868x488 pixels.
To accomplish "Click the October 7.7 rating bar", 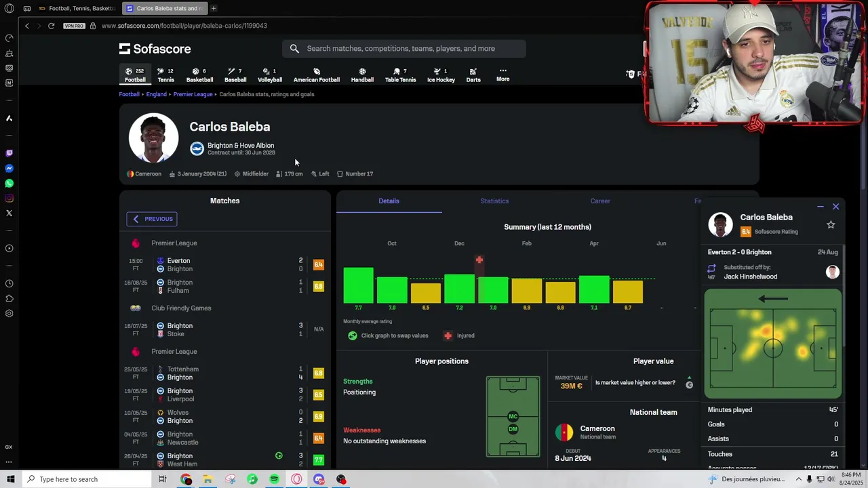I will click(358, 285).
